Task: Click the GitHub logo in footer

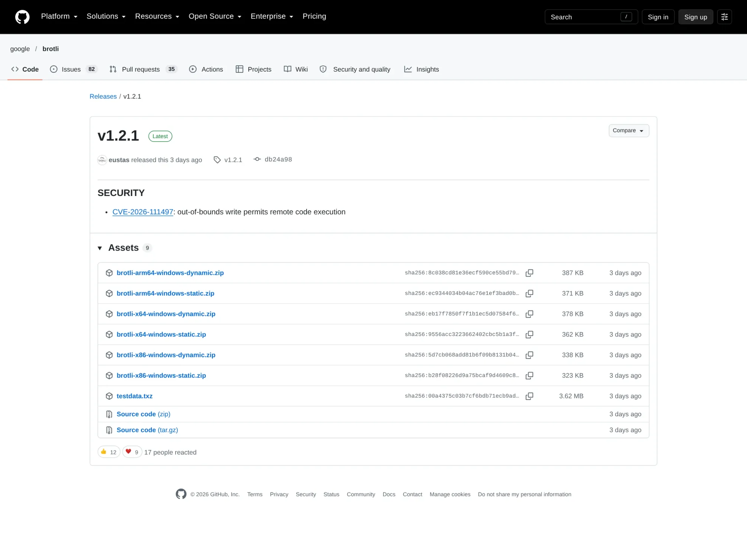Action: click(x=181, y=494)
